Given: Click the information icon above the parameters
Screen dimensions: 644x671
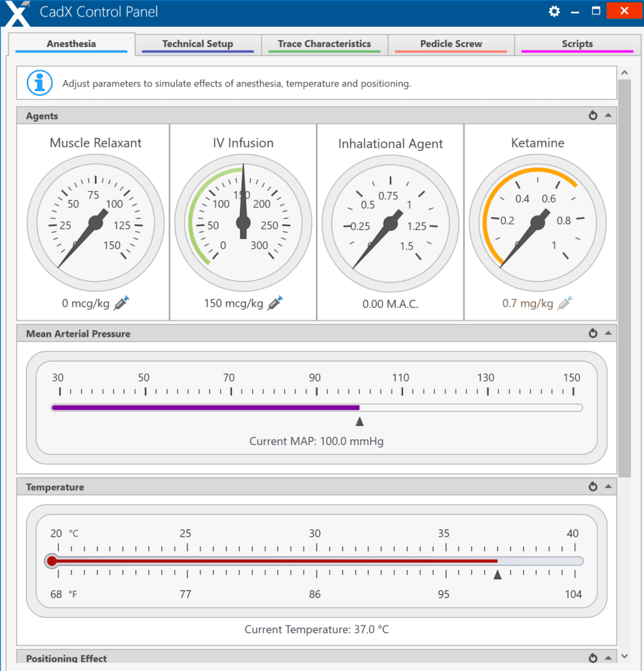Looking at the screenshot, I should click(x=39, y=83).
